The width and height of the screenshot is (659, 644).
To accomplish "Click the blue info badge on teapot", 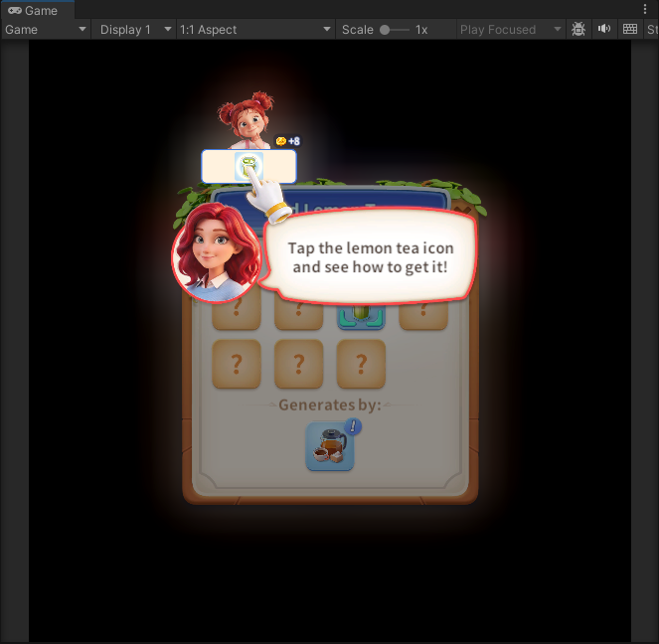I will tap(355, 426).
